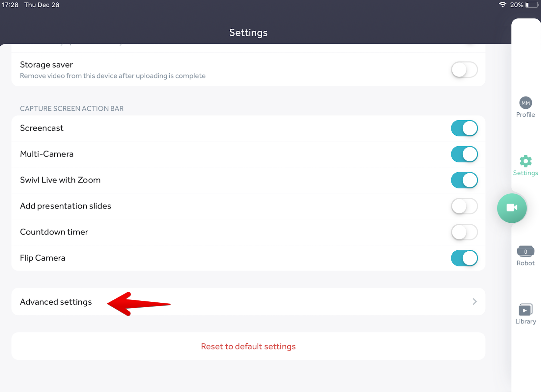541x392 pixels.
Task: Turn off Swivl Live with Zoom
Action: point(464,180)
